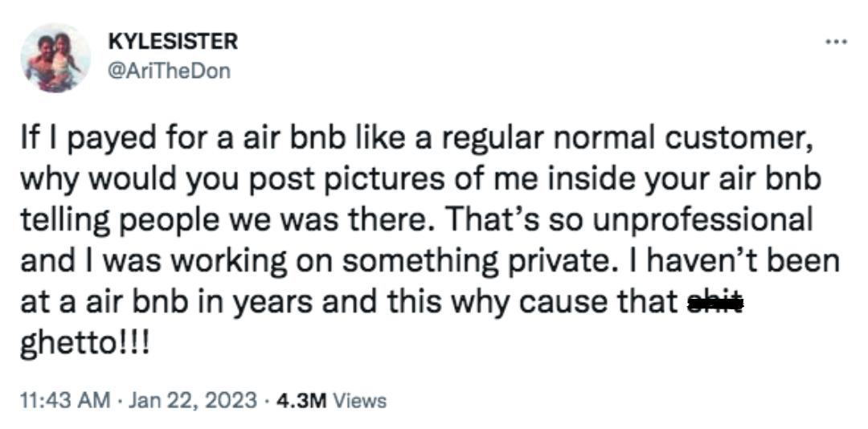Open the KYLESISTER display name
This screenshot has width=868, height=429.
171,42
